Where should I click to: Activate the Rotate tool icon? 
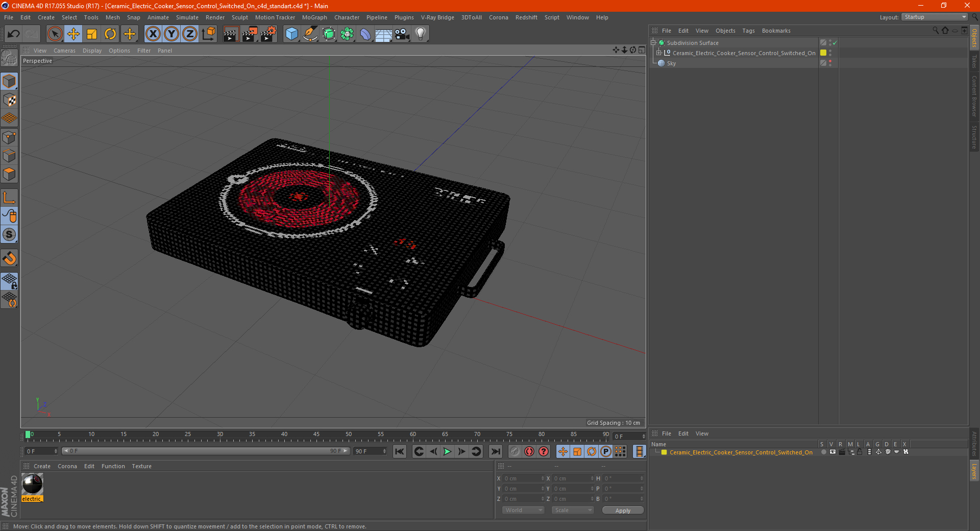[x=110, y=34]
